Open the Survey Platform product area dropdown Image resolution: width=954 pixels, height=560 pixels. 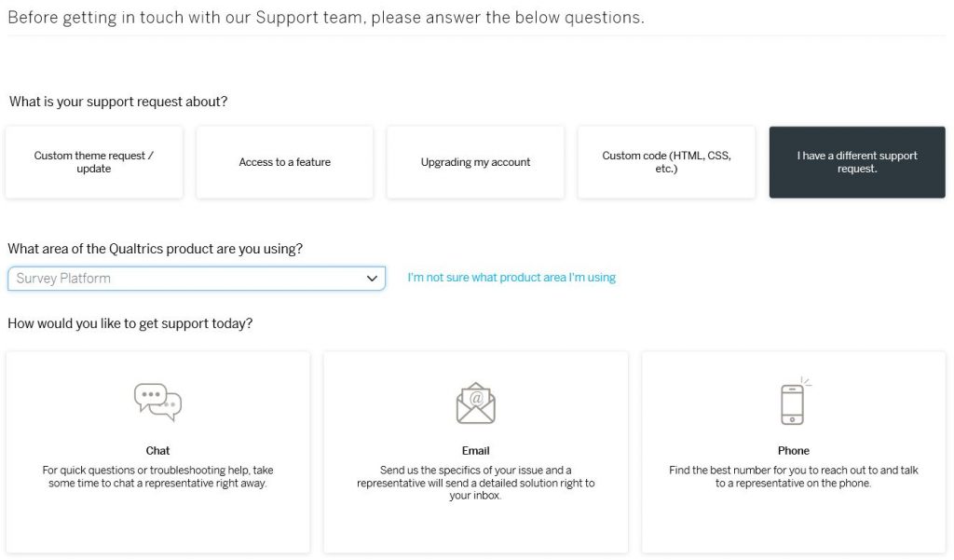pyautogui.click(x=197, y=279)
